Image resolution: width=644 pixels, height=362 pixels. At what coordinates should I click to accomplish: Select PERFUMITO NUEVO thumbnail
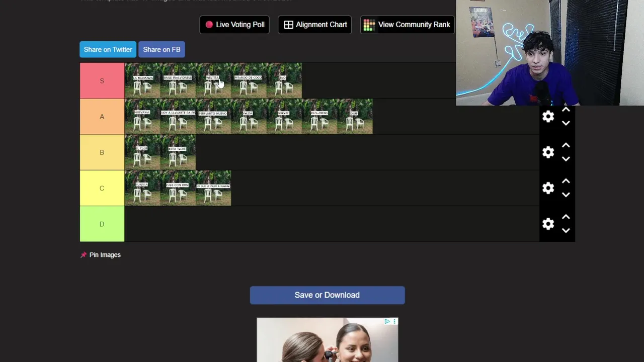[213, 117]
